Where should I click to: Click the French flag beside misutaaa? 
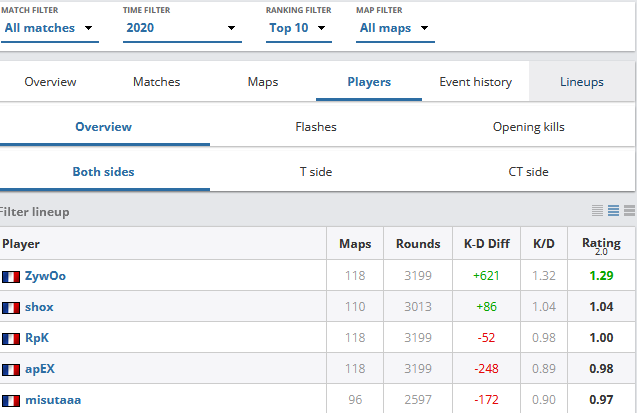tap(11, 401)
